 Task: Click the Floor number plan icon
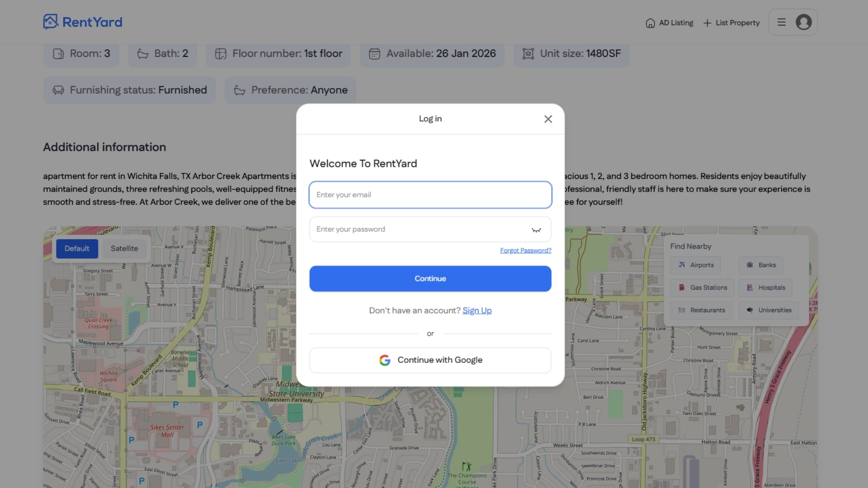(x=221, y=54)
